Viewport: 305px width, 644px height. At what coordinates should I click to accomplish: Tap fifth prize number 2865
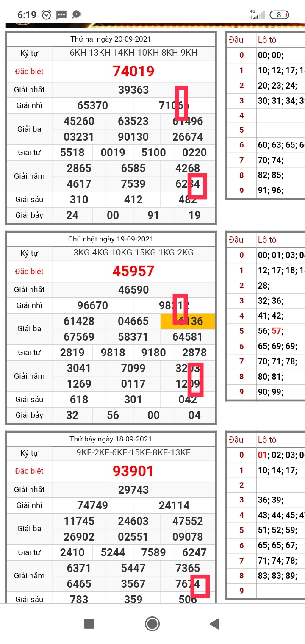(79, 168)
